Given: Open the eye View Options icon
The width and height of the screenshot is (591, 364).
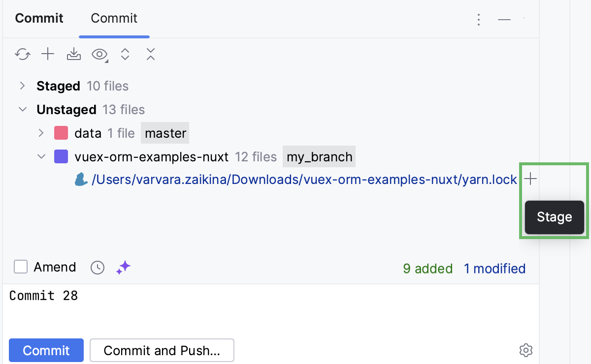Looking at the screenshot, I should 99,54.
